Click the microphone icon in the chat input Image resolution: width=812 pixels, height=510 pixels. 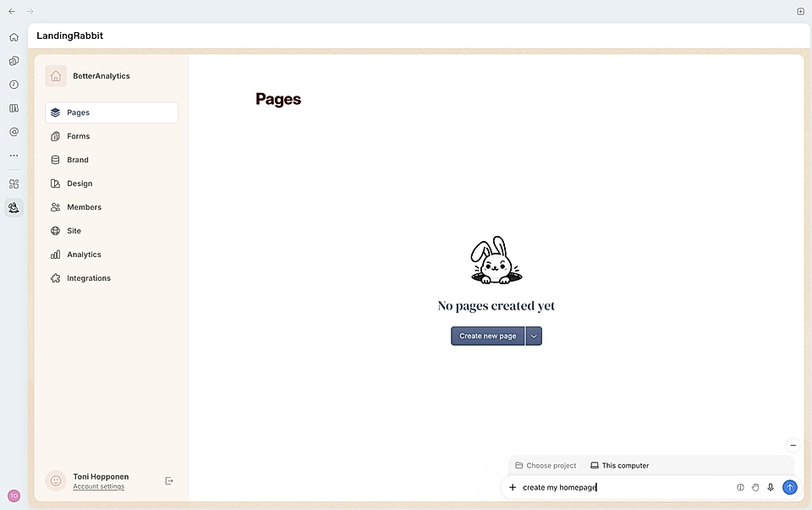pos(771,487)
